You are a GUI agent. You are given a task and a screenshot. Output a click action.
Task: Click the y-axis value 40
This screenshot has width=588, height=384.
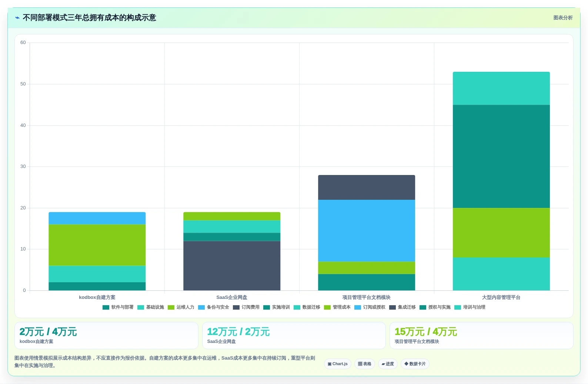23,125
